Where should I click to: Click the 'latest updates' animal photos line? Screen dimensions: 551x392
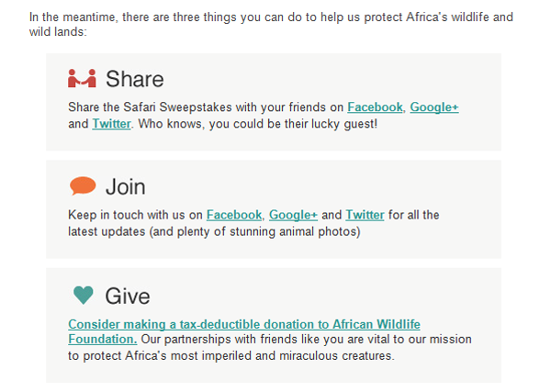pyautogui.click(x=214, y=231)
